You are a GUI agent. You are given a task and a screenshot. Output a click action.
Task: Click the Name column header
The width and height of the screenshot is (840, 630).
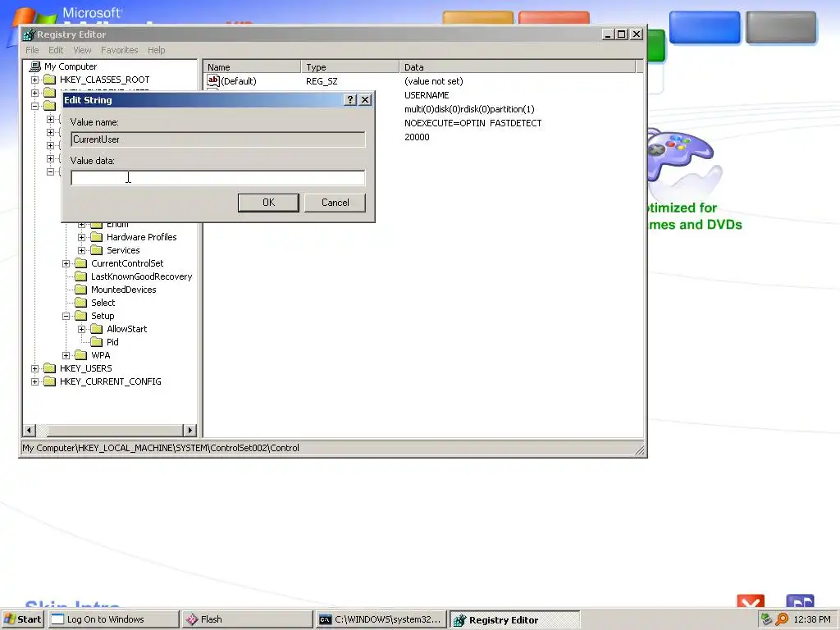[x=252, y=67]
